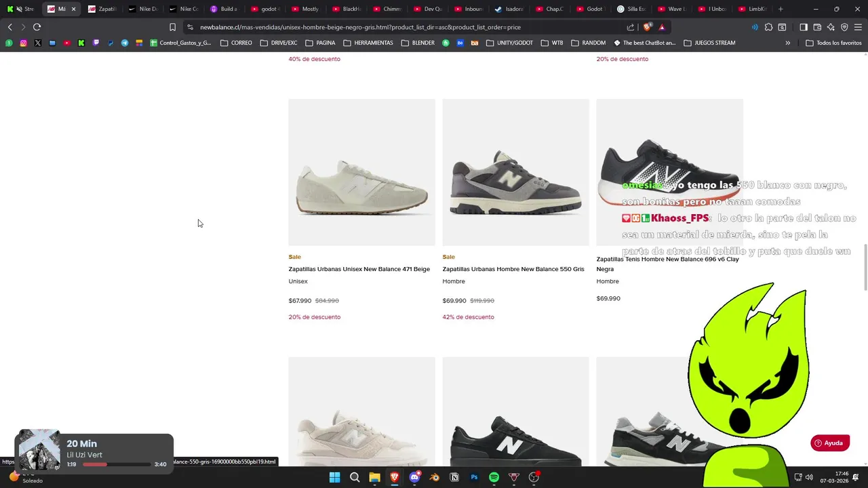Click the New Balance 471 Beige shoe image
Image resolution: width=868 pixels, height=488 pixels.
pos(361,172)
